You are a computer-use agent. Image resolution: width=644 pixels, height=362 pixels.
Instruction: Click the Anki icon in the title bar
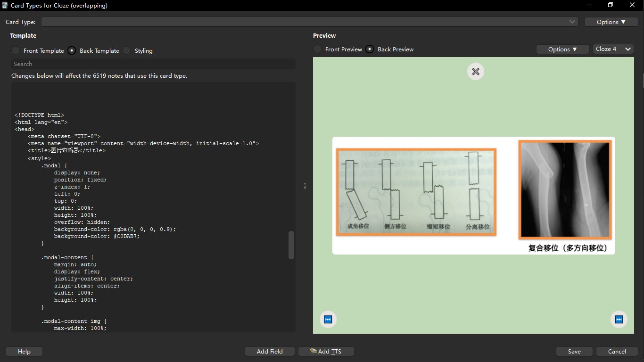pyautogui.click(x=5, y=5)
